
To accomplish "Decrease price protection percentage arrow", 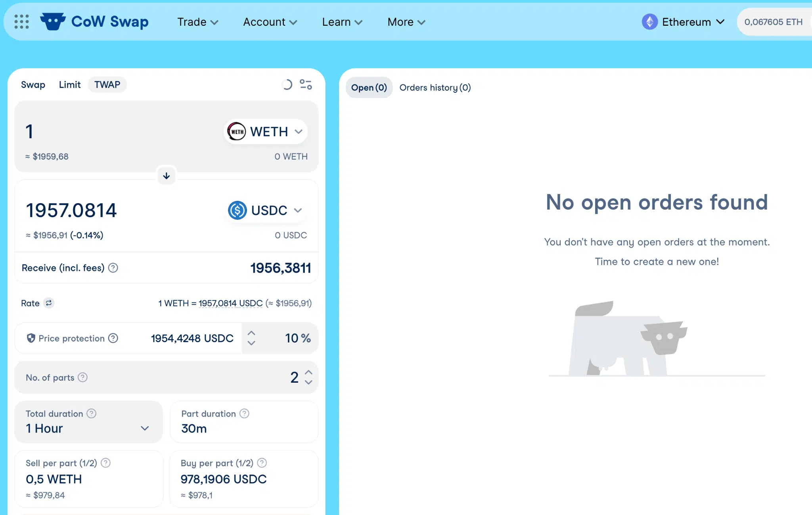I will tap(251, 343).
